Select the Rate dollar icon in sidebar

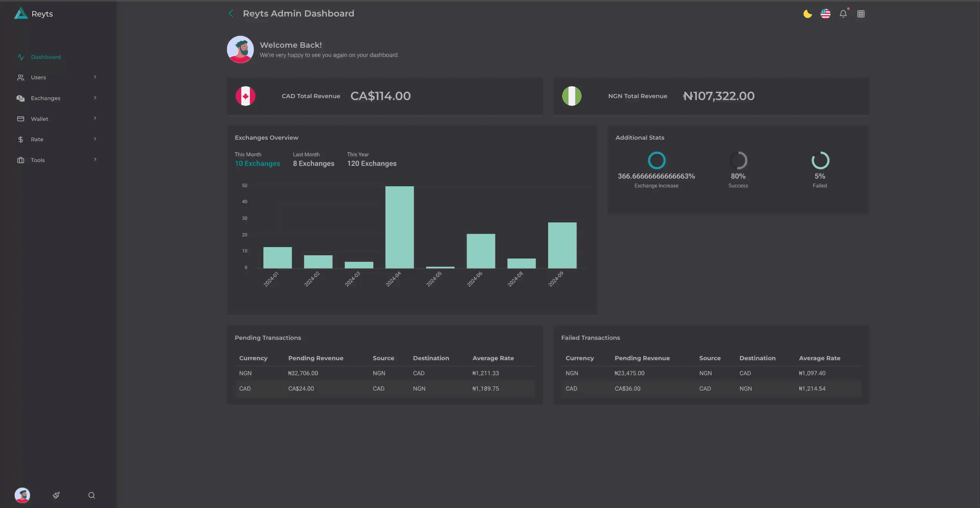pyautogui.click(x=21, y=139)
